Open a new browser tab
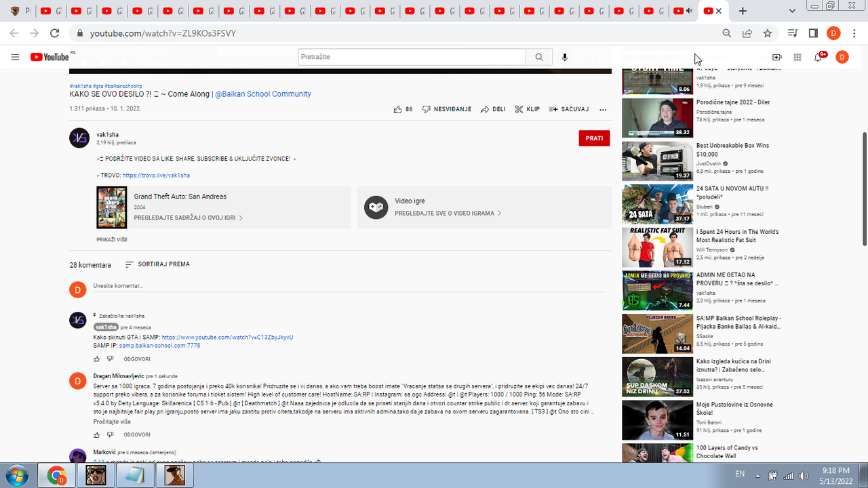The image size is (868, 488). point(743,11)
